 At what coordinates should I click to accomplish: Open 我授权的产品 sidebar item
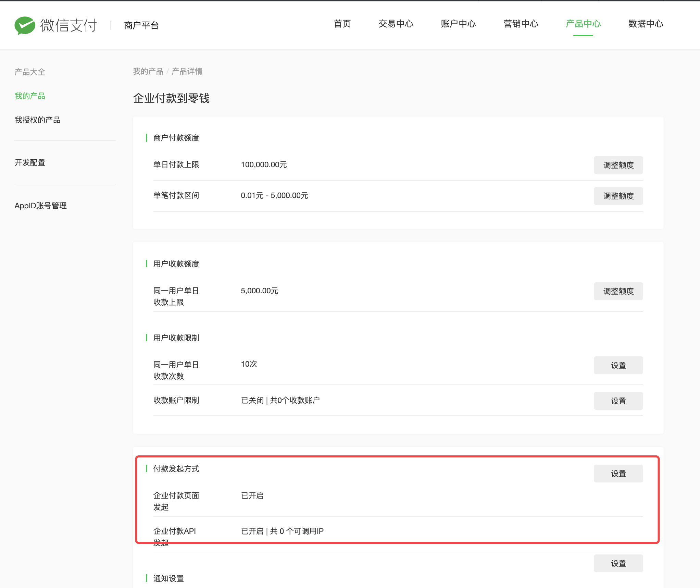(37, 120)
